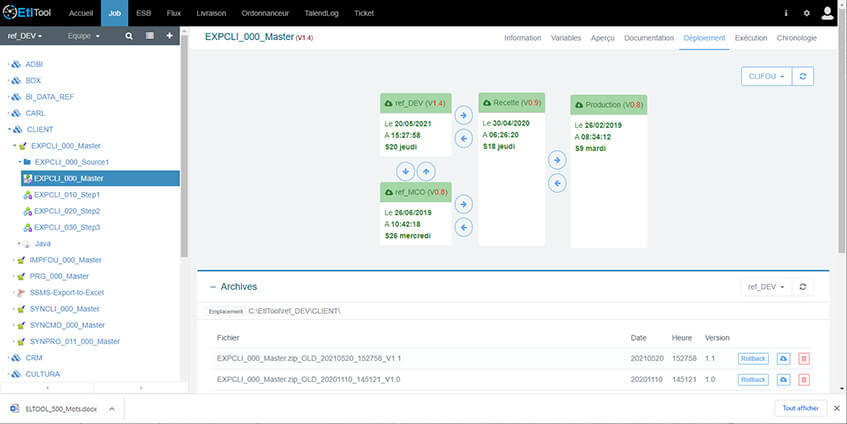Open the info icon in top bar
847x424 pixels.
pyautogui.click(x=786, y=13)
